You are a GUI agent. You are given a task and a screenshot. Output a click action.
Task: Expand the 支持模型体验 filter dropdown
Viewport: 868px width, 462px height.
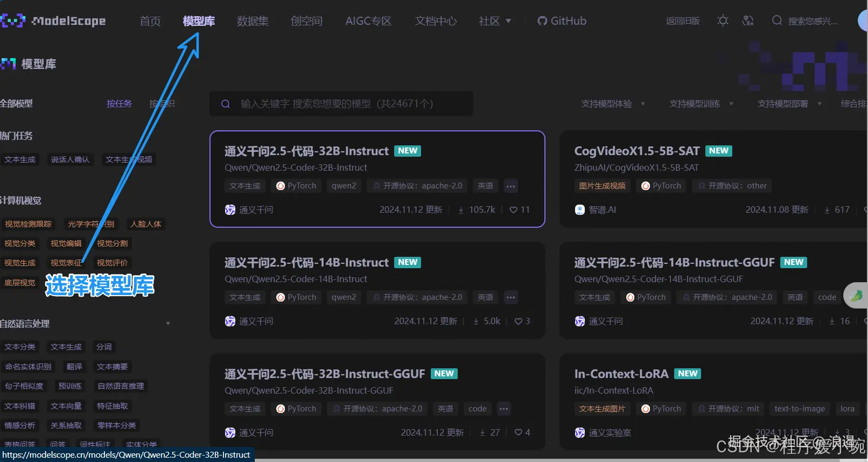pos(613,104)
